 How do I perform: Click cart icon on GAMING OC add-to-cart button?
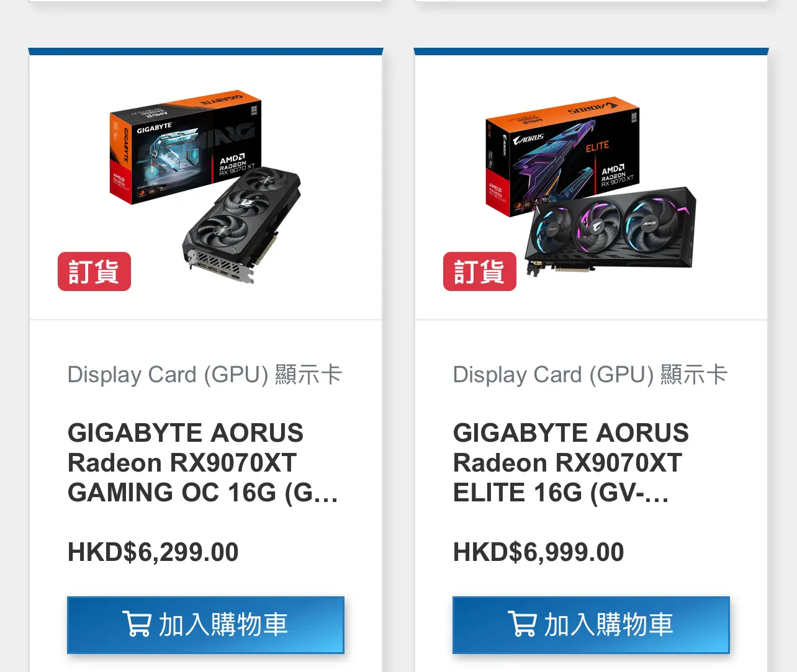coord(137,624)
